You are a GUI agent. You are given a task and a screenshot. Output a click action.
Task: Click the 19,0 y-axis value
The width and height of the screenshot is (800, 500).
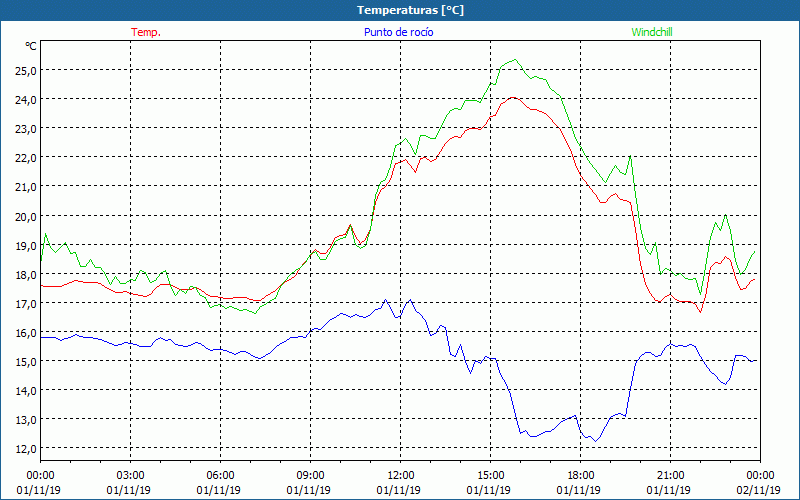26,245
